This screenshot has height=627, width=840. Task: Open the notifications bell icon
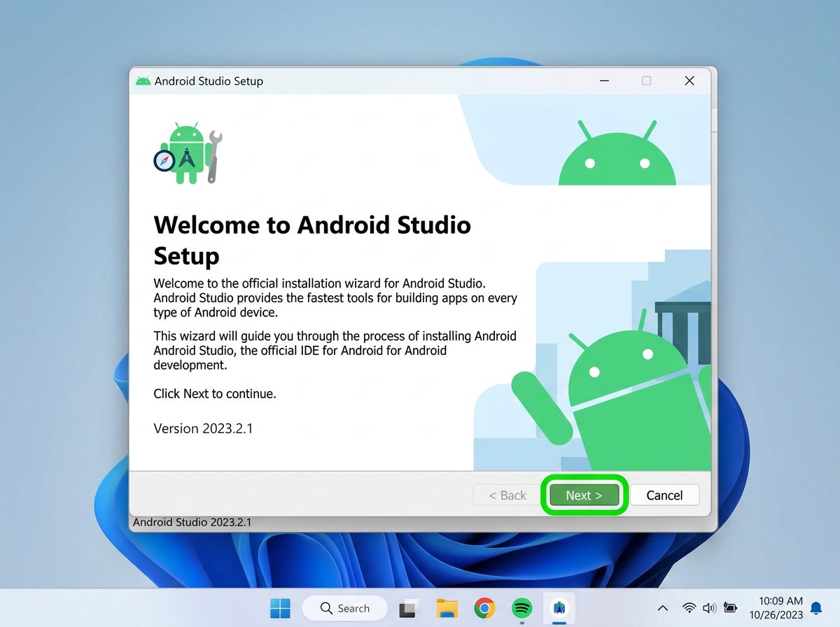tap(815, 608)
